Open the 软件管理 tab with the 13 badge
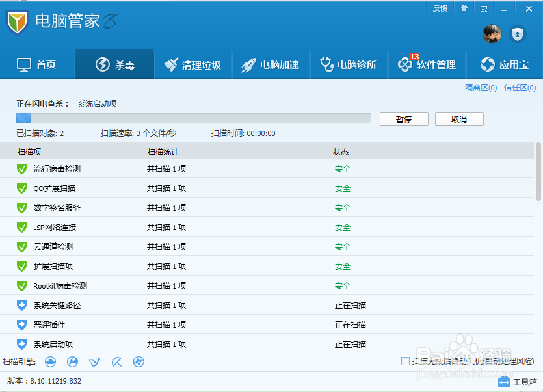 427,64
